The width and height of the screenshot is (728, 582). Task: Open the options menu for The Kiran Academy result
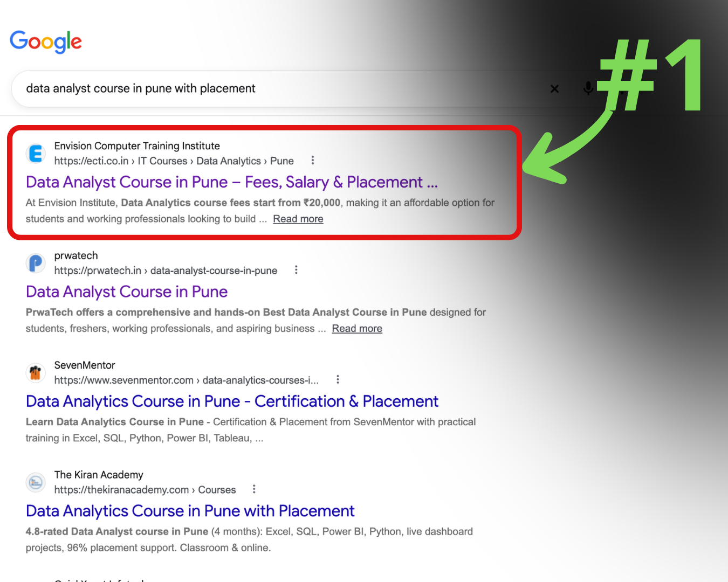coord(254,489)
